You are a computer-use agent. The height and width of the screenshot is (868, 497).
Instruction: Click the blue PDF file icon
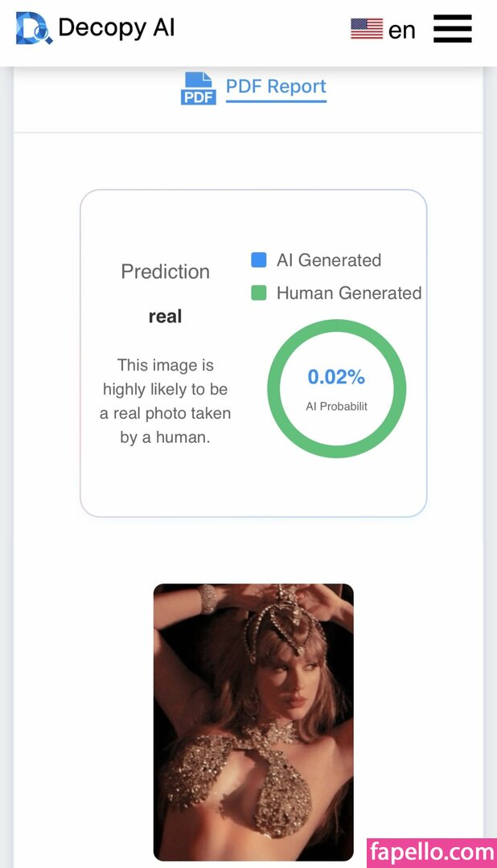(x=198, y=88)
